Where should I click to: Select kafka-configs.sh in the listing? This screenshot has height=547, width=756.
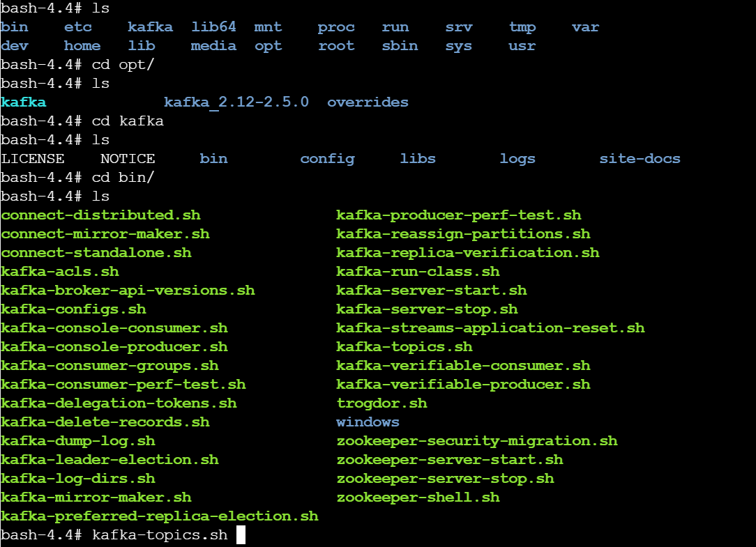(x=73, y=309)
